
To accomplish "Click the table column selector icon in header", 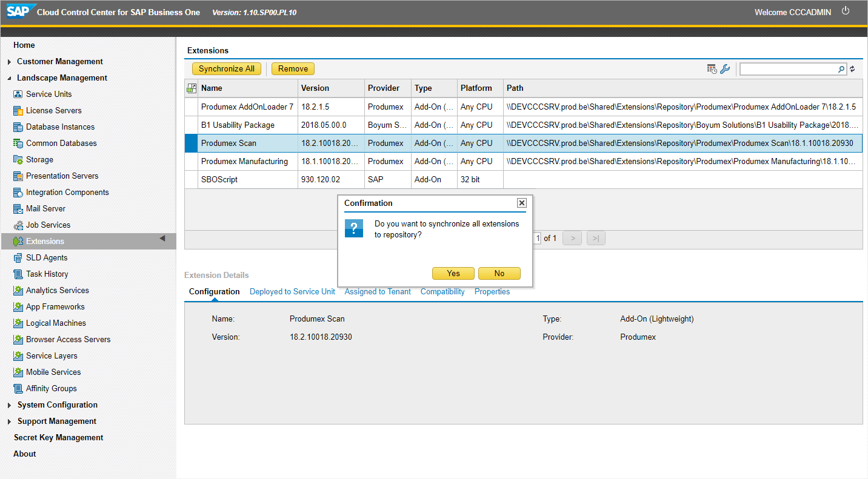I will 191,88.
